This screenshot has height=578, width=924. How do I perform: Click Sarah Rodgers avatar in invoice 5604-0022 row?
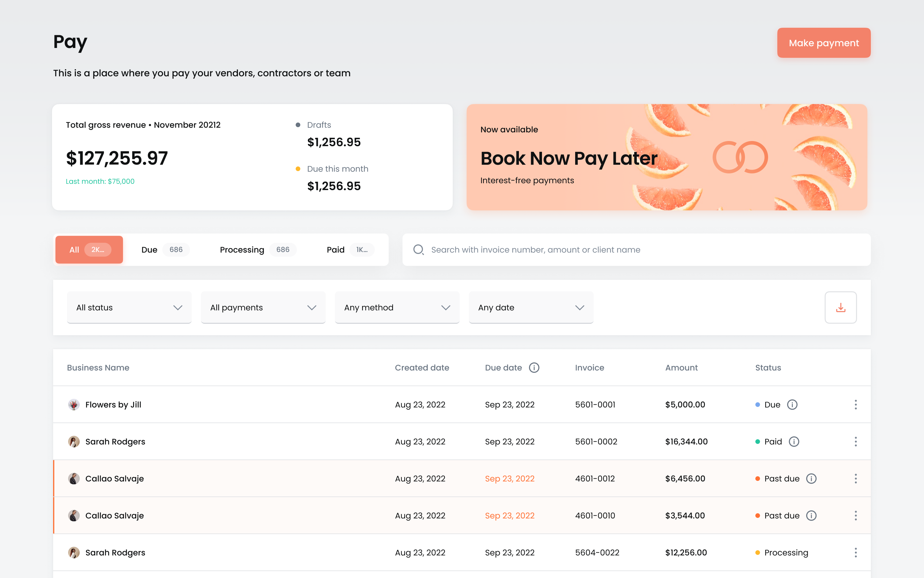[x=74, y=552]
